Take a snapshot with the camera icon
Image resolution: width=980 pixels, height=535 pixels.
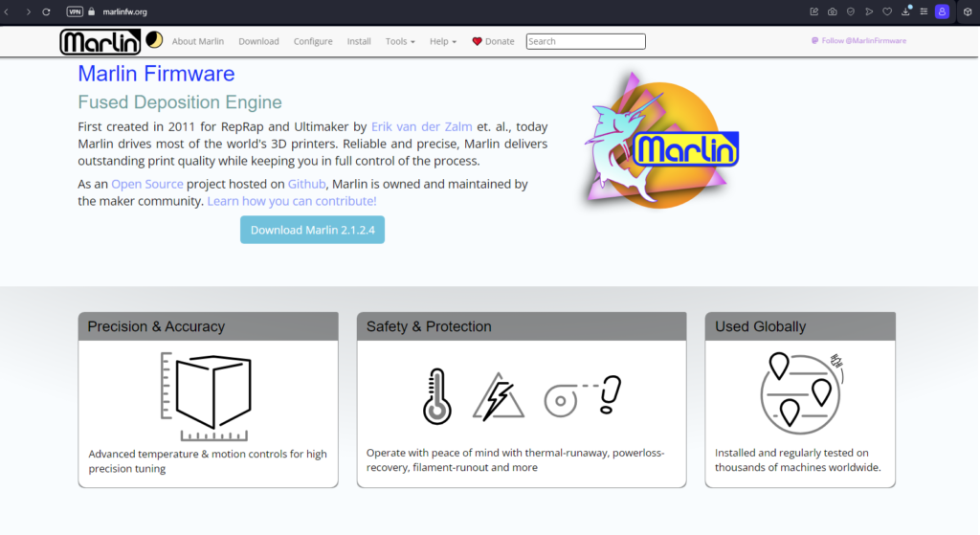pyautogui.click(x=833, y=11)
